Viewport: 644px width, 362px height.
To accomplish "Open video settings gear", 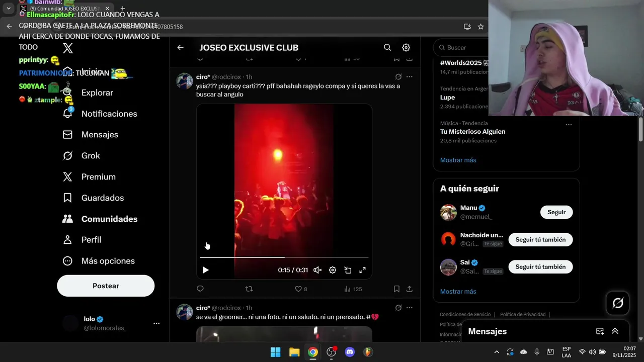I will click(x=333, y=270).
